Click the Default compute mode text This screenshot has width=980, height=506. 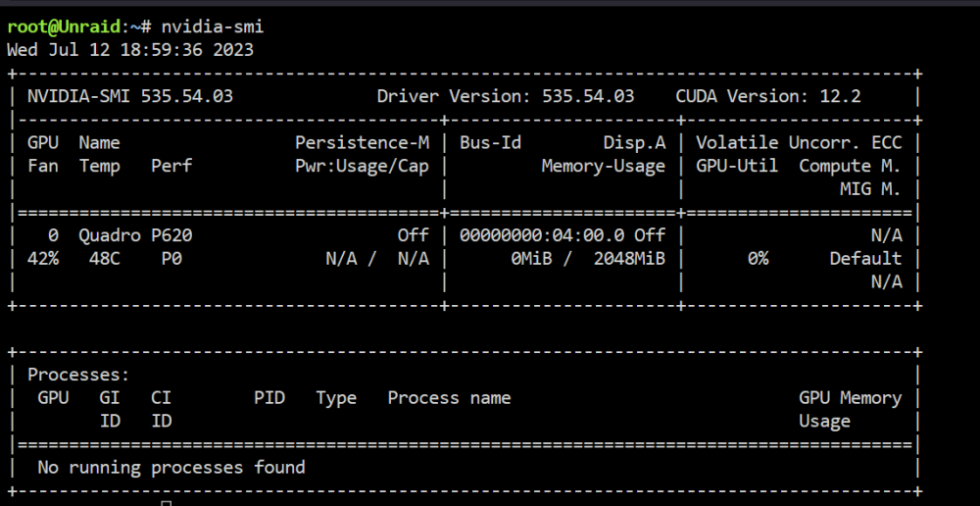pyautogui.click(x=865, y=259)
